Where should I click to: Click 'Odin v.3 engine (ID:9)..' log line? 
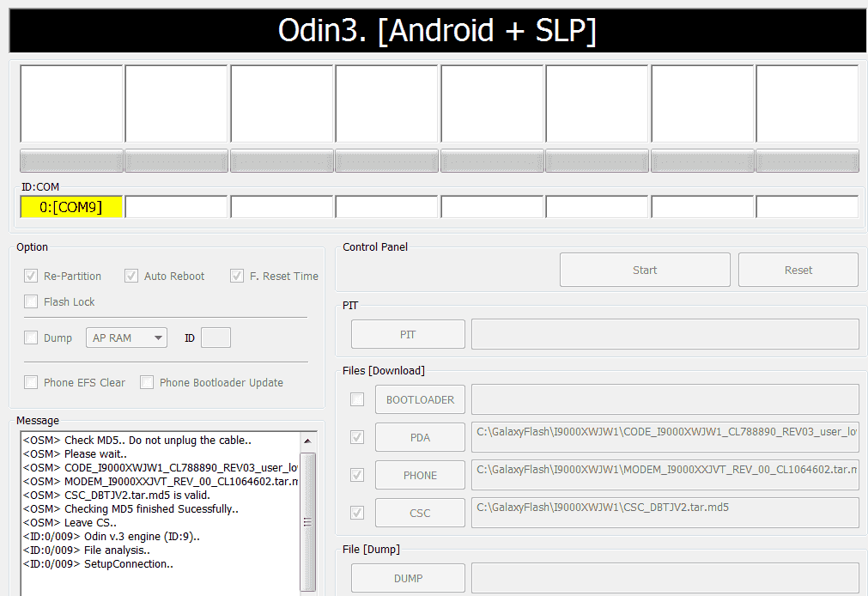(x=112, y=537)
